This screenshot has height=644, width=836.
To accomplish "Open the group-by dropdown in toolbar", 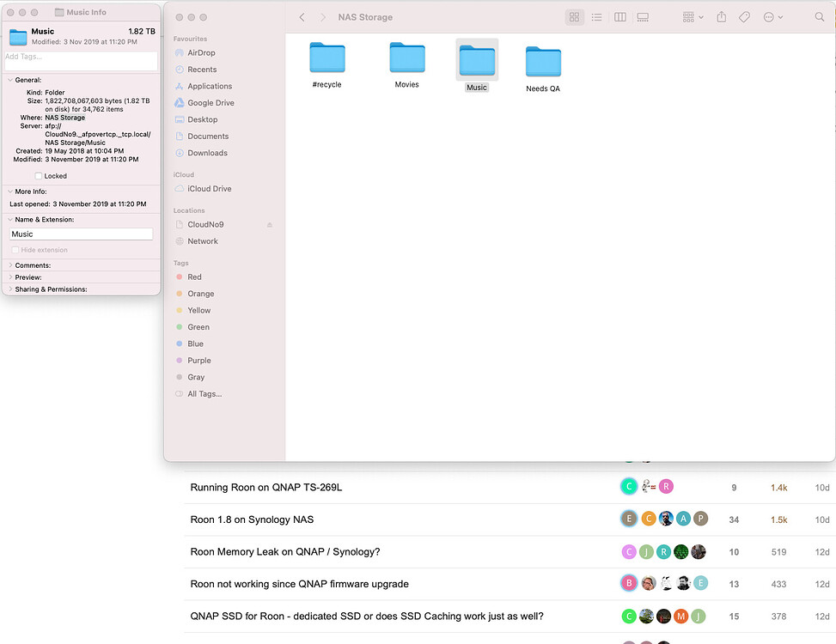I will point(693,17).
